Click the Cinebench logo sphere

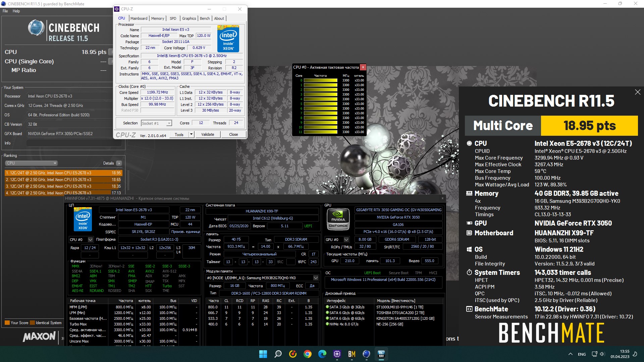coord(36,27)
